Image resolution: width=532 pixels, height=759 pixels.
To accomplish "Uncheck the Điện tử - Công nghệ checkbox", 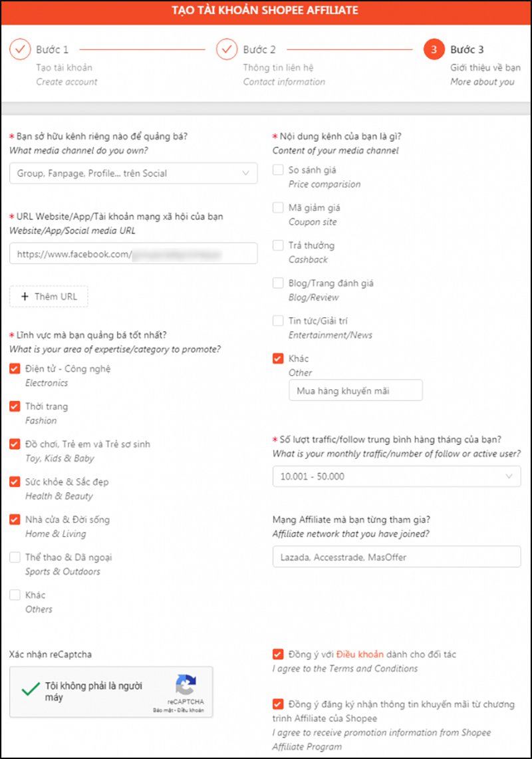I will point(15,369).
